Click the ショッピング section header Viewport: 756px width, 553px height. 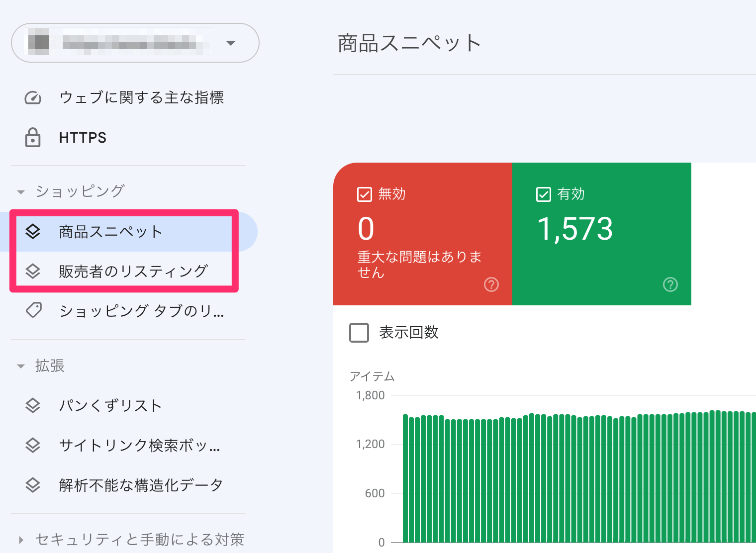[x=80, y=191]
